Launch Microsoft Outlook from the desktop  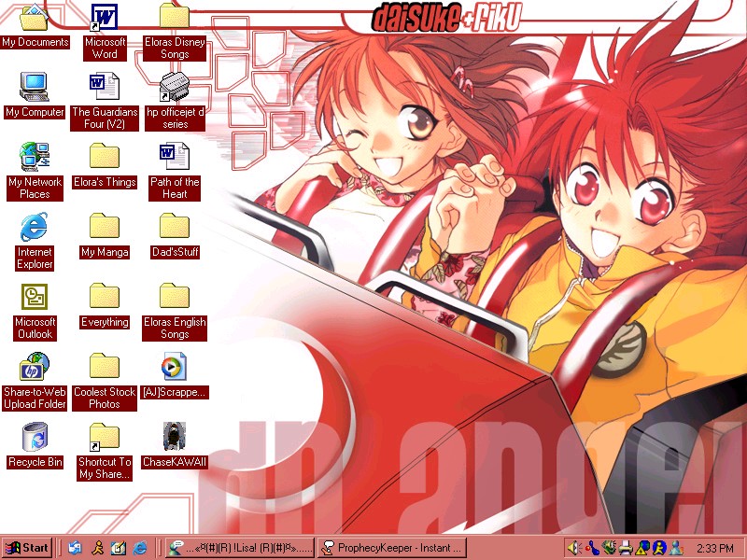(x=35, y=297)
